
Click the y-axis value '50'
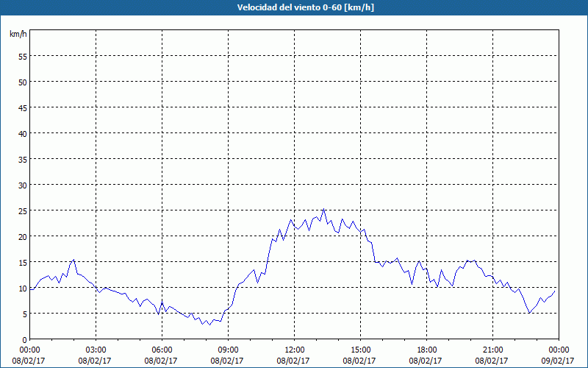(23, 82)
